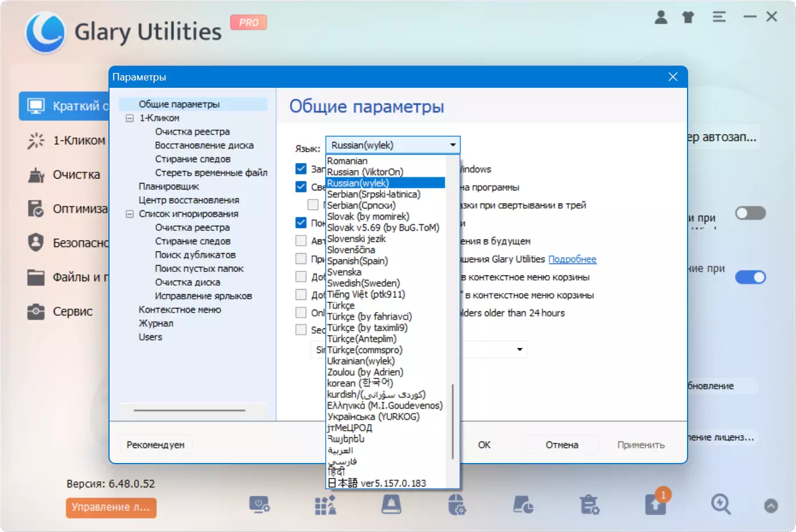
Task: Enable the 'При' checkbox beside Glary Utilities
Action: click(301, 259)
